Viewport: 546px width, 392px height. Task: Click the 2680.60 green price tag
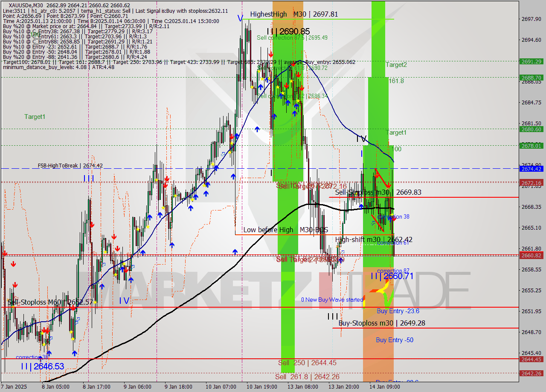pyautogui.click(x=531, y=129)
